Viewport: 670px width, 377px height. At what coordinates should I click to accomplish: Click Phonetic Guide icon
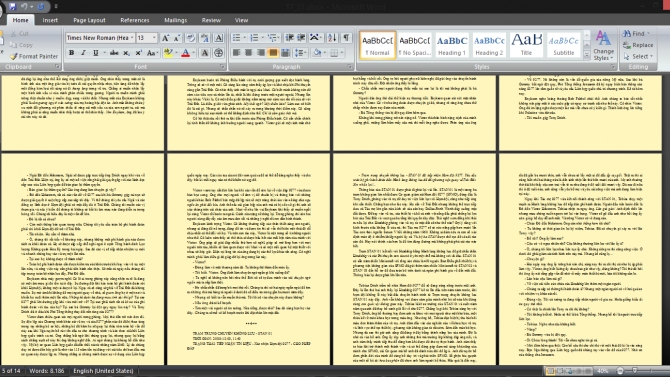click(205, 38)
